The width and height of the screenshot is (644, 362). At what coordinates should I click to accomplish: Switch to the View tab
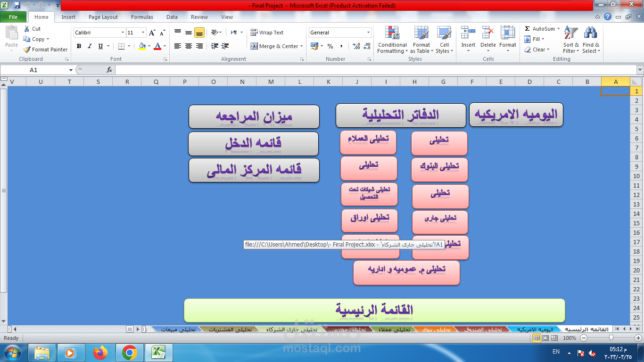(x=227, y=17)
